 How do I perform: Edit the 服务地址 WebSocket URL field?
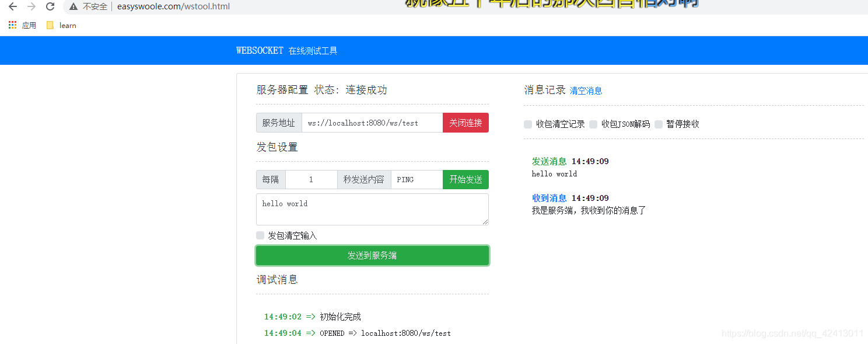click(x=372, y=123)
